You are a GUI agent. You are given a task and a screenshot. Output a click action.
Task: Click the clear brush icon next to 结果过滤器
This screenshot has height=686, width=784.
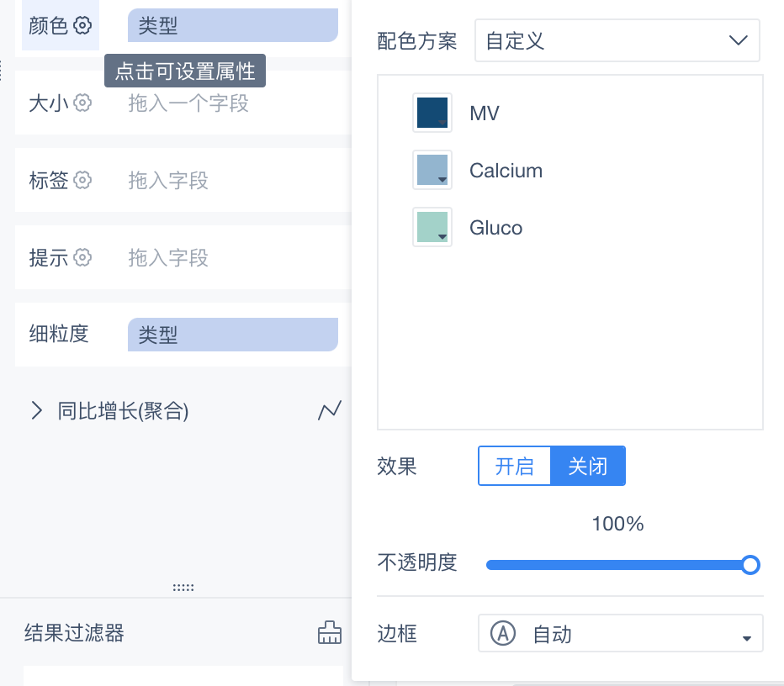pos(330,632)
